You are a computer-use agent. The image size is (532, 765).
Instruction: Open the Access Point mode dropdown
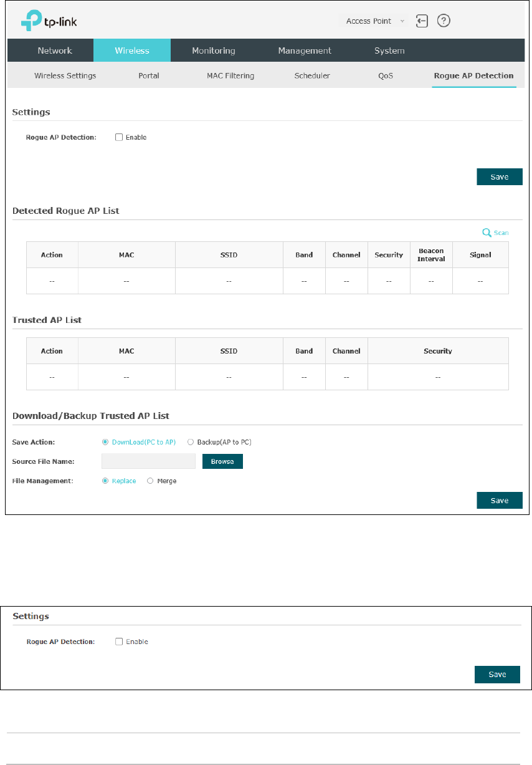click(x=374, y=21)
